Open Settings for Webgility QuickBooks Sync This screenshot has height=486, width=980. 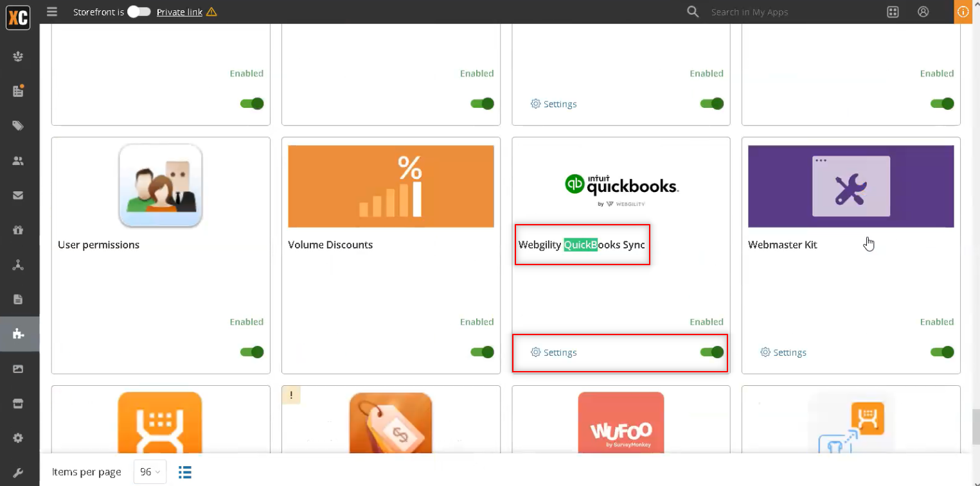(x=553, y=352)
